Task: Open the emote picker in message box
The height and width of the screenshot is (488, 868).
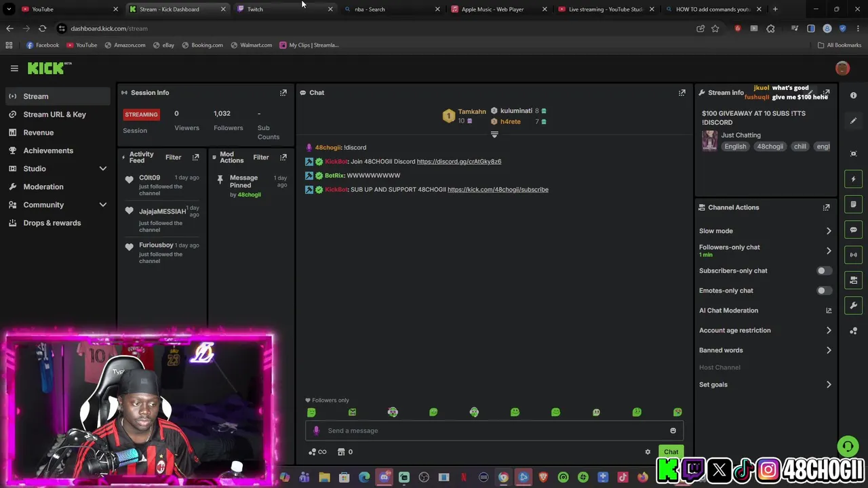Action: tap(673, 430)
